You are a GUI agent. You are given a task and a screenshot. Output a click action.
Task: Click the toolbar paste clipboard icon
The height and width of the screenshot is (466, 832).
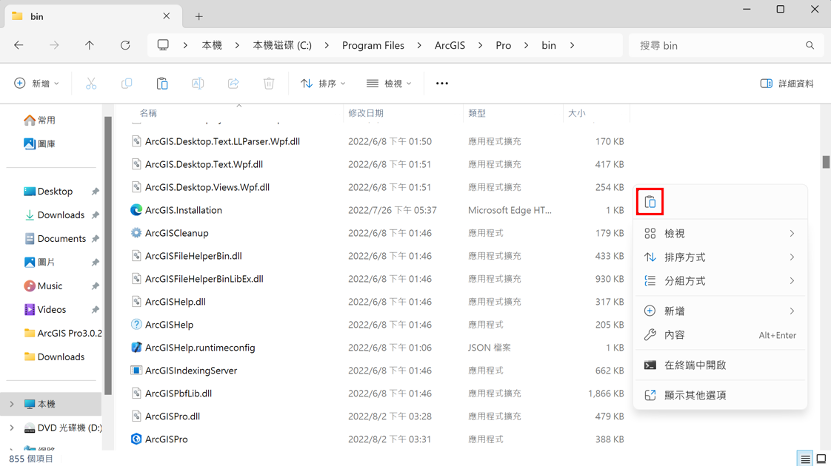tap(162, 84)
